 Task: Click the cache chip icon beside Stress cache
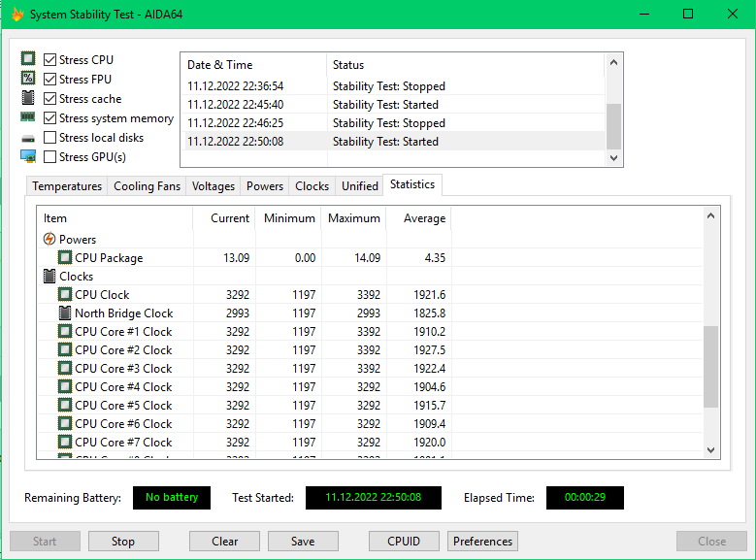[28, 97]
